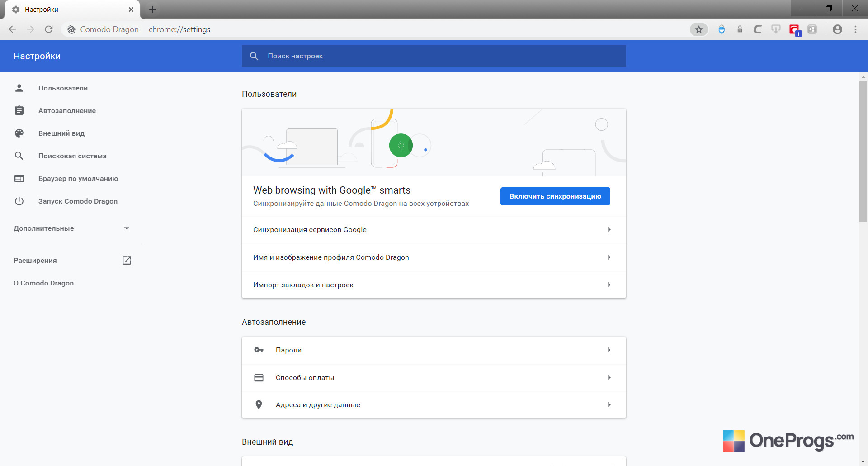The width and height of the screenshot is (868, 466).
Task: Click the red Comodo extension with badge
Action: coord(794,30)
